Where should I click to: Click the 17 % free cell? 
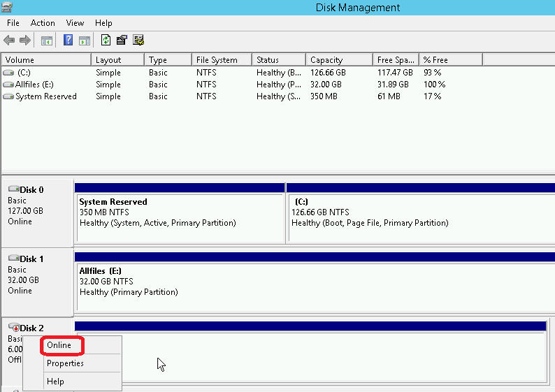(x=432, y=96)
